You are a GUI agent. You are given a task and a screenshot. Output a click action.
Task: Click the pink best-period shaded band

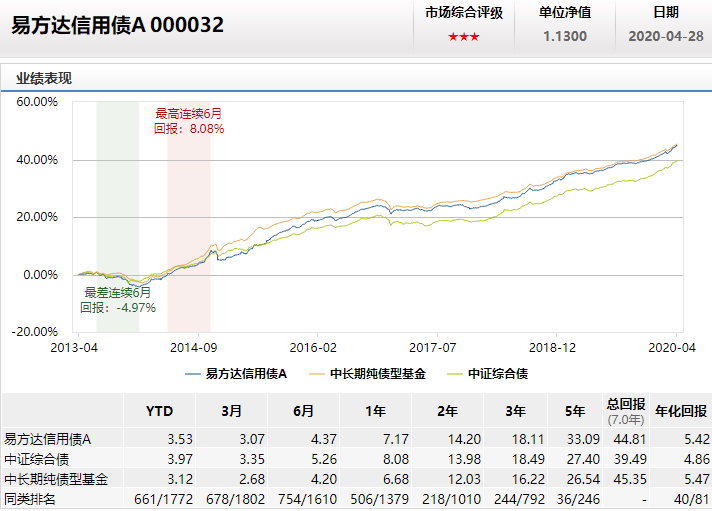coord(189,217)
